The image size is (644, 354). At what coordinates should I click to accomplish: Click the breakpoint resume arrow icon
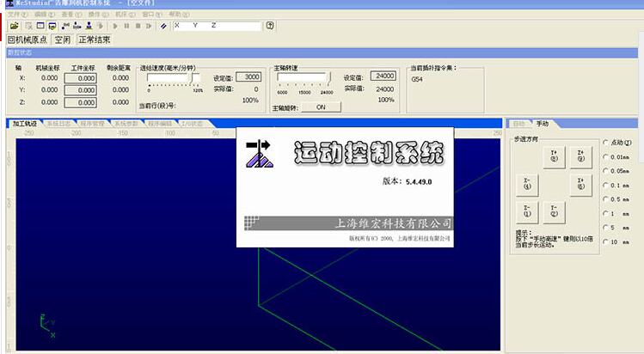(x=101, y=26)
